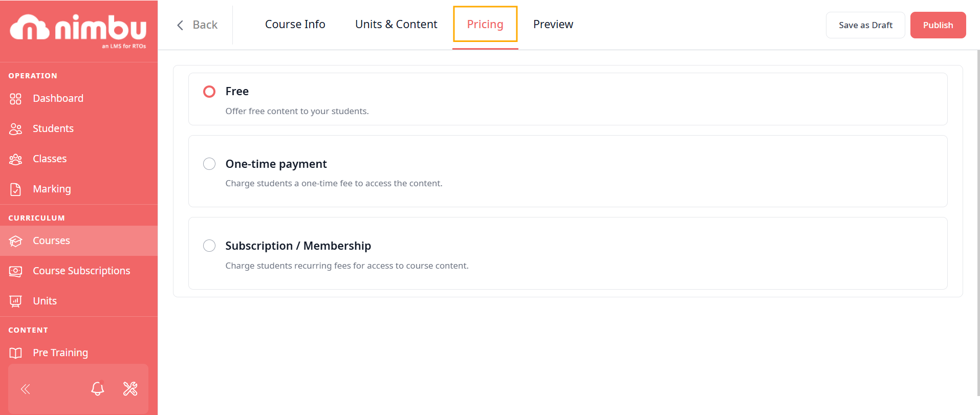Viewport: 980px width, 415px height.
Task: Open the Units presentation icon
Action: click(x=15, y=301)
